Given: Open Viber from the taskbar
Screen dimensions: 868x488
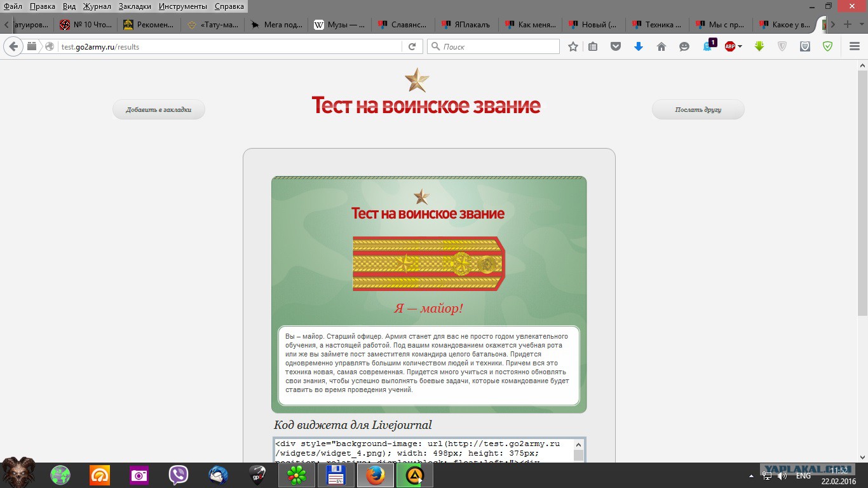Looking at the screenshot, I should click(x=179, y=475).
